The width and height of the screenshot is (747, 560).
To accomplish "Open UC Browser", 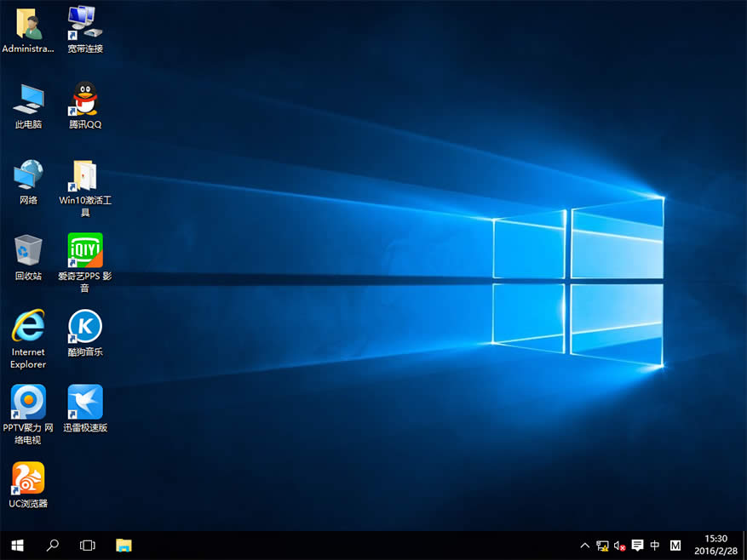I will [x=28, y=477].
